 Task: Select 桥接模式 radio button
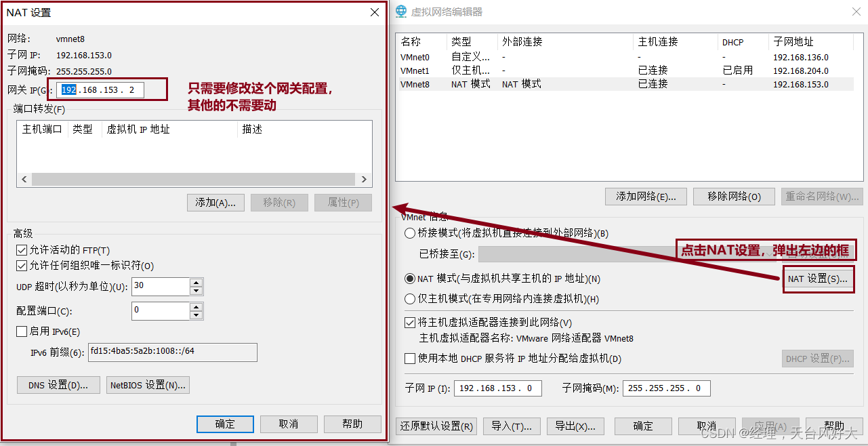point(409,233)
